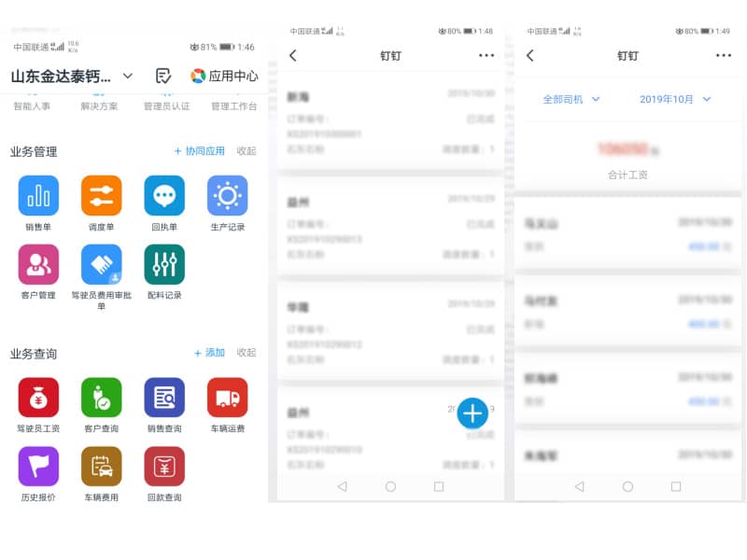The height and width of the screenshot is (560, 747).
Task: Open the 回执单 receipt icon
Action: pos(163,197)
